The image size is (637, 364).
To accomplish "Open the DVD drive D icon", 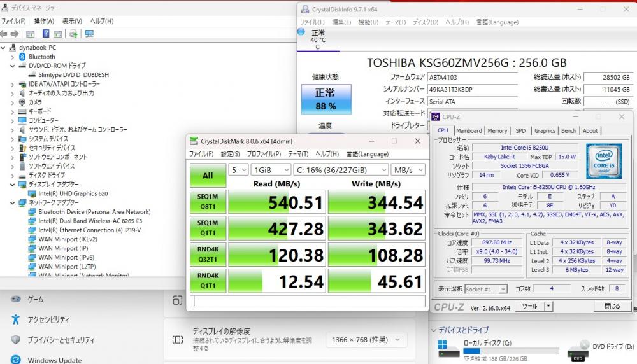I will pos(578,349).
